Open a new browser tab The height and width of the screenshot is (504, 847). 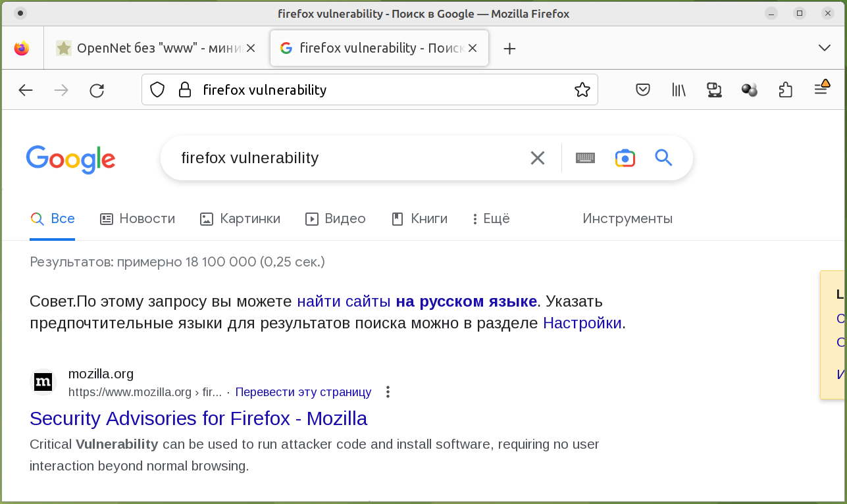[509, 48]
